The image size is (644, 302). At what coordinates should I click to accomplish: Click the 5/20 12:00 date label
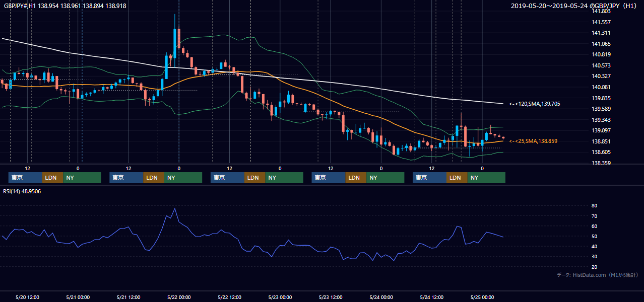point(27,297)
